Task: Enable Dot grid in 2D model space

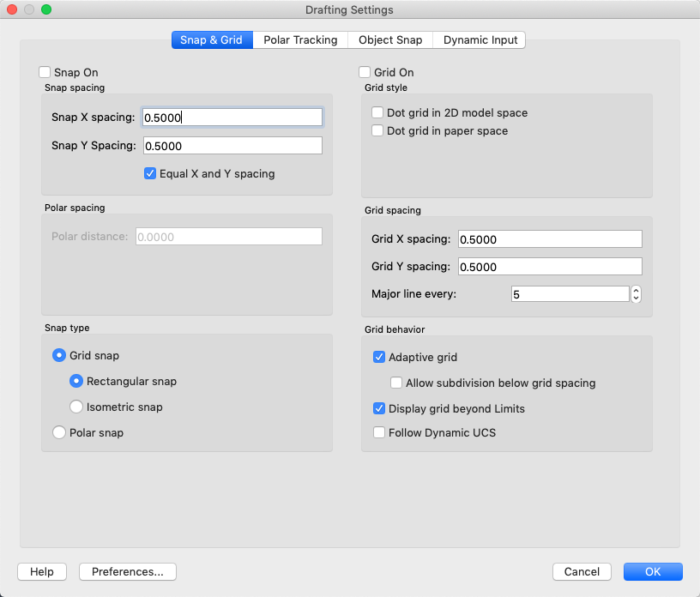Action: coord(377,112)
